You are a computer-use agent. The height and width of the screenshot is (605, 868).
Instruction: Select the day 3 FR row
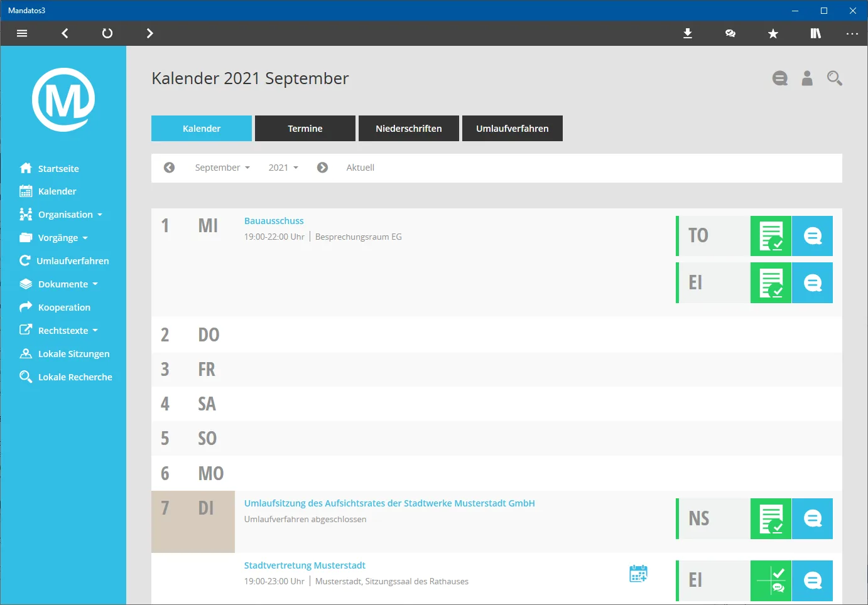tap(497, 369)
